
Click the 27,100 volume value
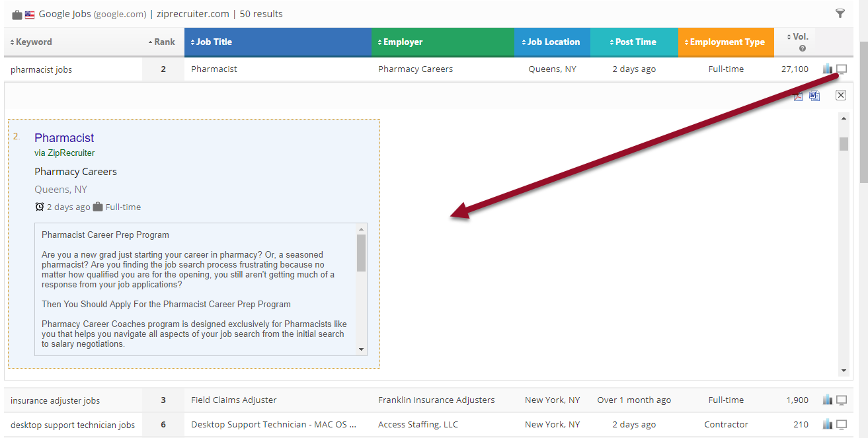tap(795, 69)
